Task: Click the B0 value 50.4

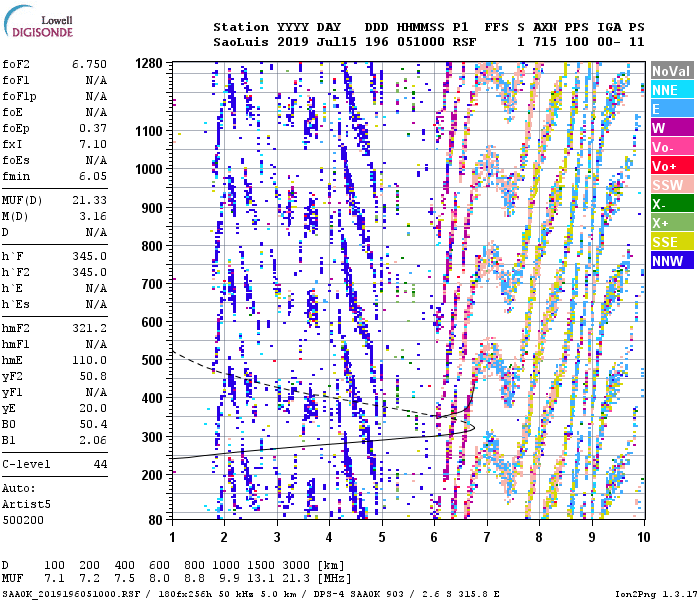Action: tap(93, 425)
